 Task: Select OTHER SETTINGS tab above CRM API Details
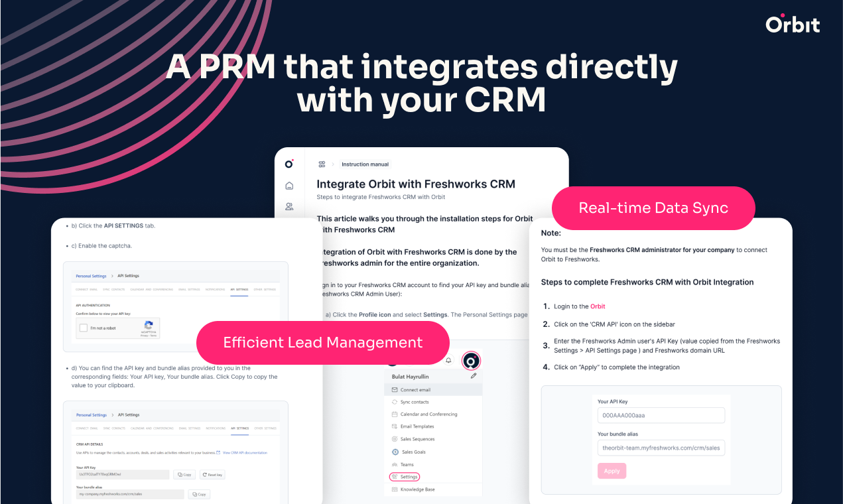pyautogui.click(x=266, y=428)
